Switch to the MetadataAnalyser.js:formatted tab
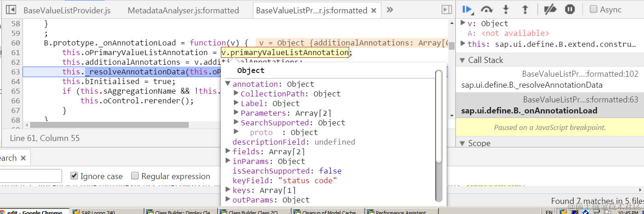The height and width of the screenshot is (214, 644). point(183,10)
